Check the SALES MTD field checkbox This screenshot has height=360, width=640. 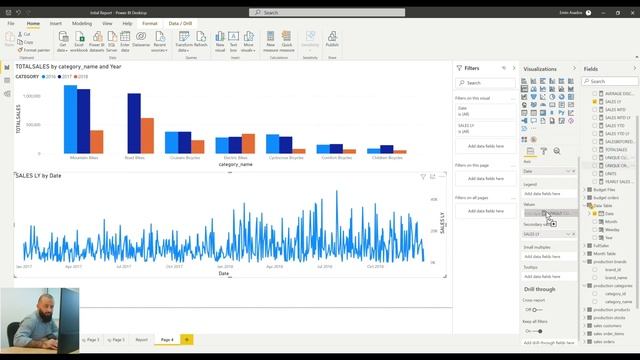pos(595,109)
